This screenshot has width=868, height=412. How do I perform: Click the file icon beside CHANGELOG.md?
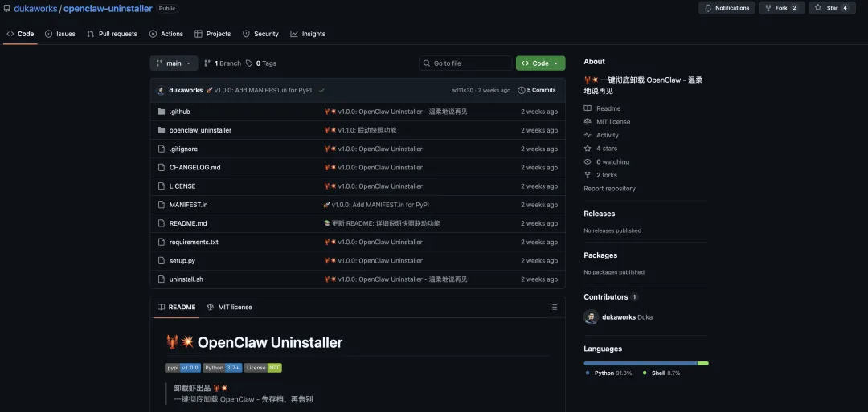(x=161, y=168)
